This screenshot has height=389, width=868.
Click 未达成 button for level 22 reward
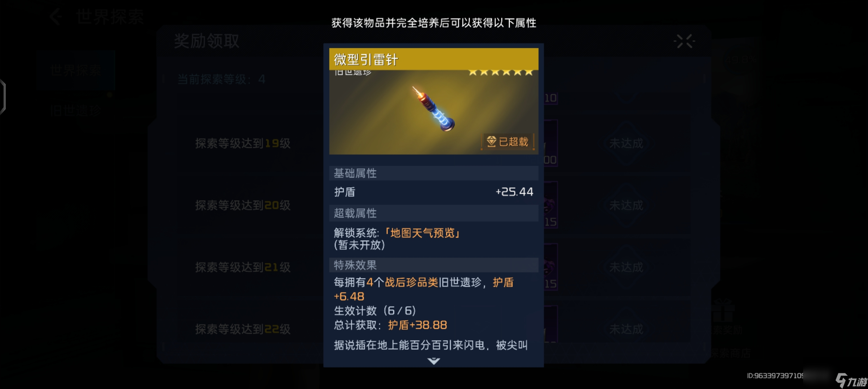tap(626, 329)
